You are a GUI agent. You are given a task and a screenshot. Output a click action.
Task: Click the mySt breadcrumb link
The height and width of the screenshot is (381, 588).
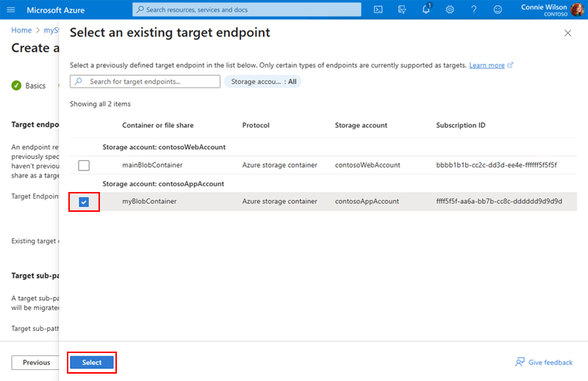click(x=51, y=30)
